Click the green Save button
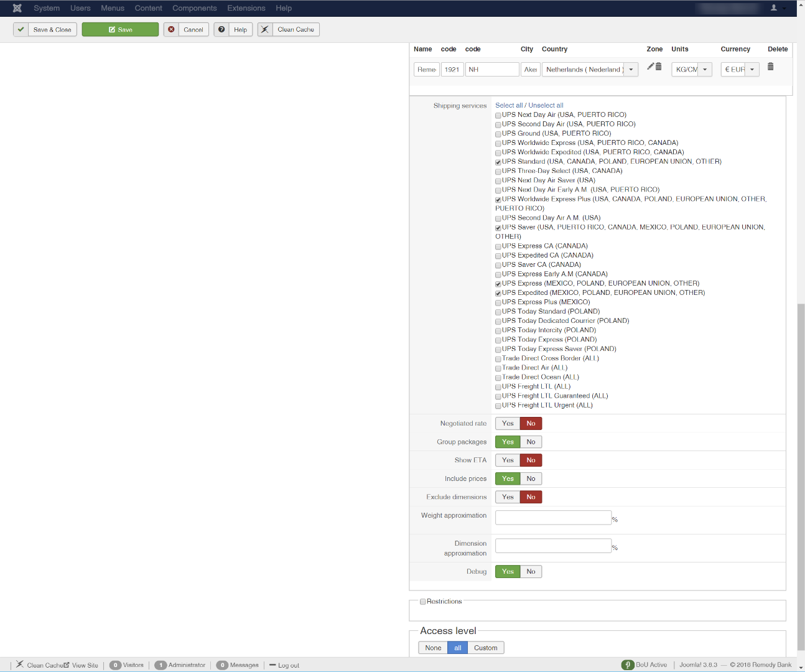Viewport: 805px width, 672px height. [120, 29]
